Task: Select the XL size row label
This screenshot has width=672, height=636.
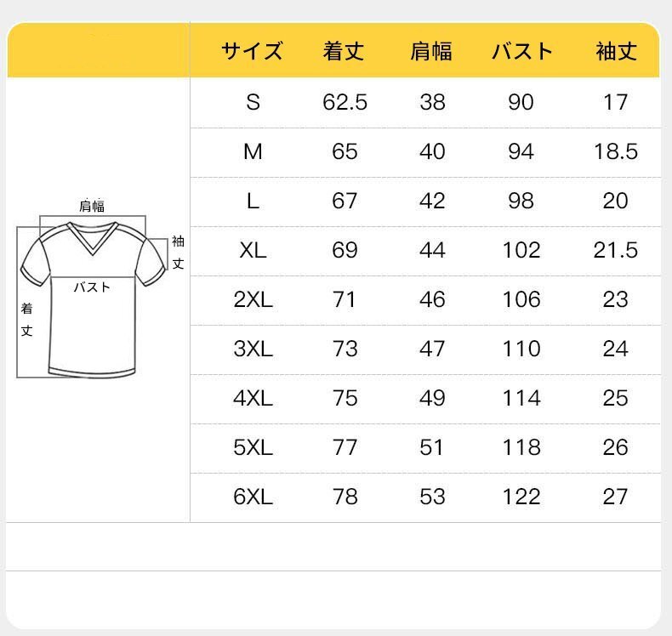Action: (253, 251)
